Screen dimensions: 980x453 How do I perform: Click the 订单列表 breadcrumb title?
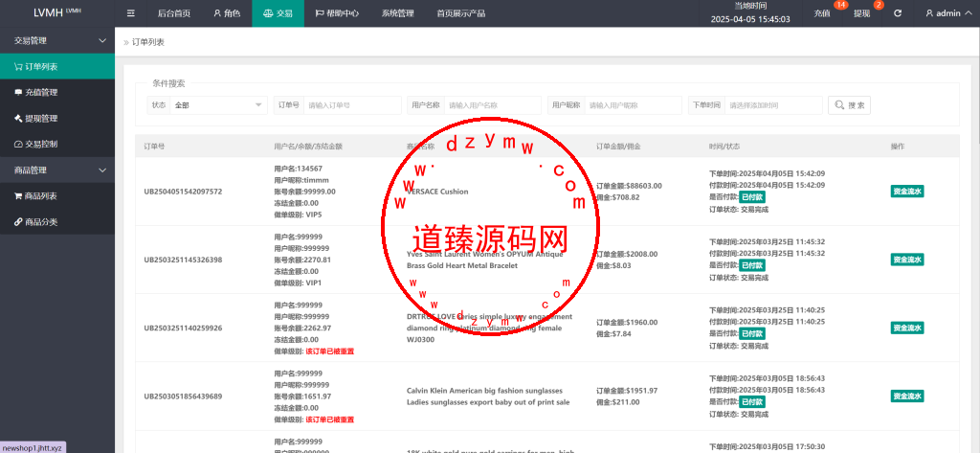(x=148, y=42)
